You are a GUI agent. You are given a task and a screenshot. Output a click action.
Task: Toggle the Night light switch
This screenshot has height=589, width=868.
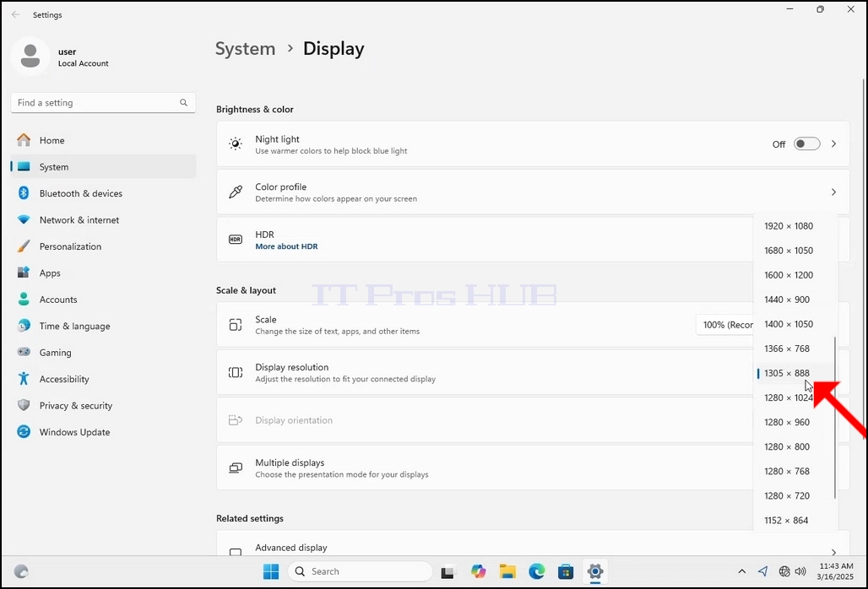pyautogui.click(x=806, y=143)
